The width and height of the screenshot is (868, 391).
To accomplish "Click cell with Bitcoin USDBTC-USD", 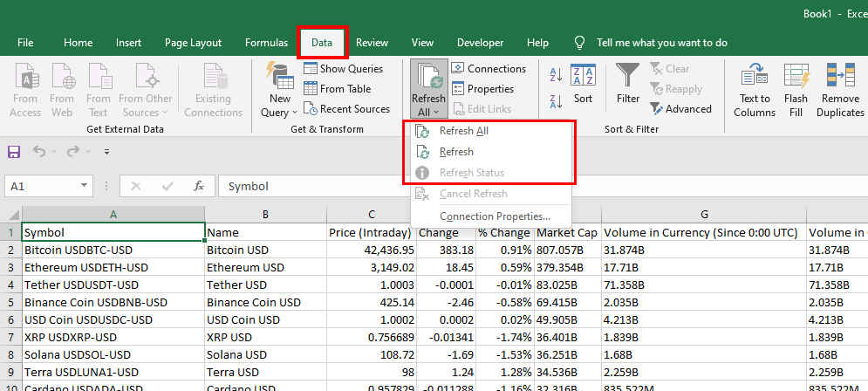I will [x=113, y=250].
